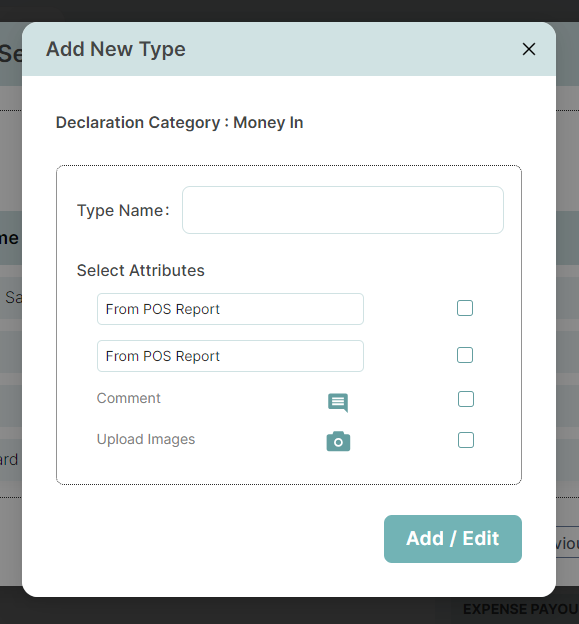The height and width of the screenshot is (624, 579).
Task: Click the Comment attribute label
Action: [129, 398]
